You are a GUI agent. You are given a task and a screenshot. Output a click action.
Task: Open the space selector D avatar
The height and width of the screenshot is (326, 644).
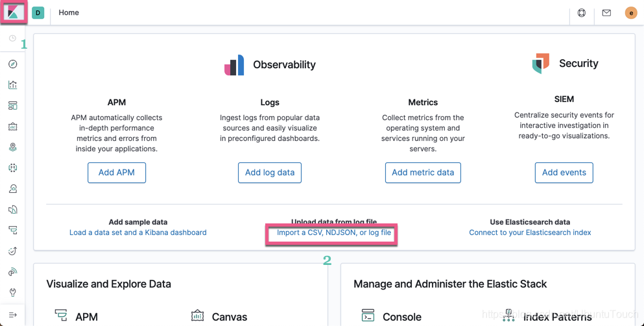pyautogui.click(x=38, y=13)
